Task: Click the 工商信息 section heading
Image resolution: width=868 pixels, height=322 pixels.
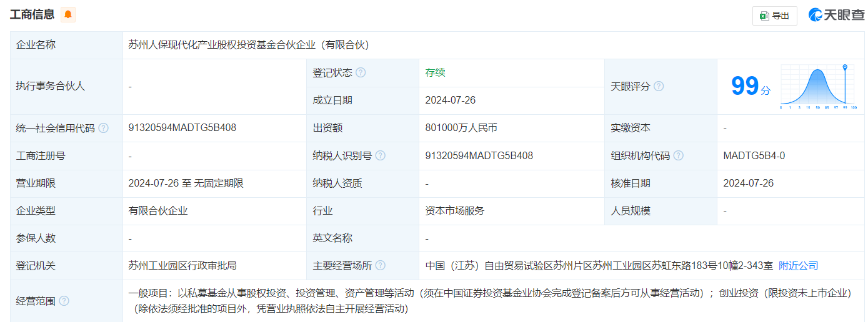Action: tap(32, 14)
